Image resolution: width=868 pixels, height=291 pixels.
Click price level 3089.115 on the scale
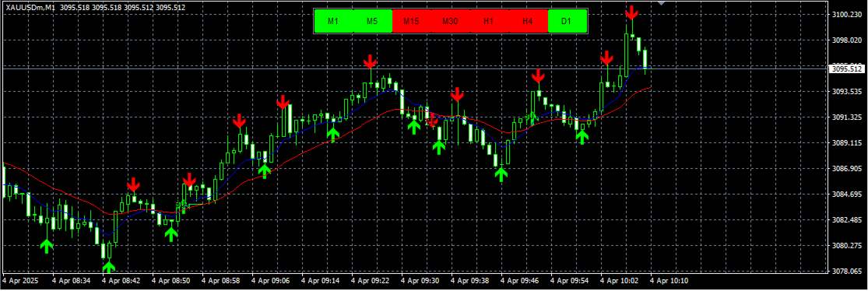pyautogui.click(x=848, y=143)
